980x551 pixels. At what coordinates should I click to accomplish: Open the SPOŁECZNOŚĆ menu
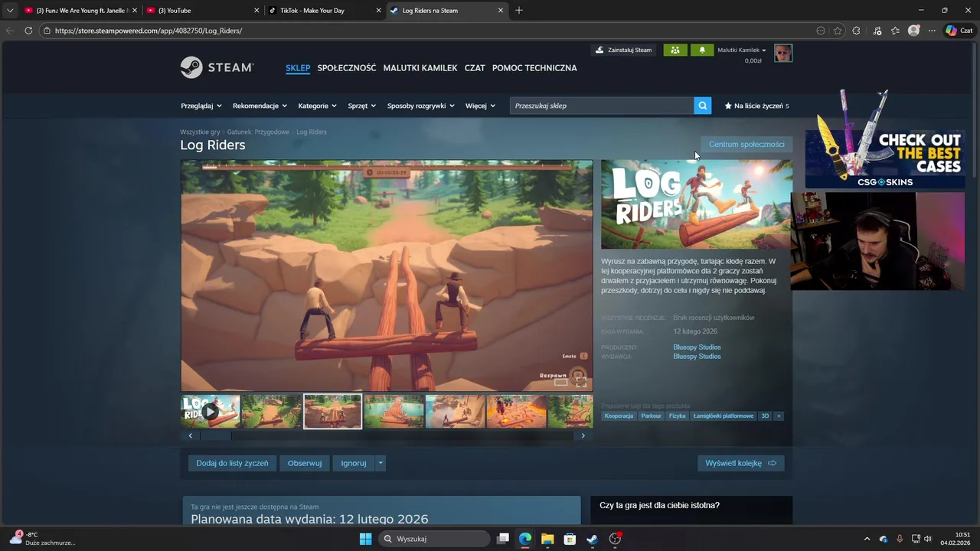(x=347, y=67)
